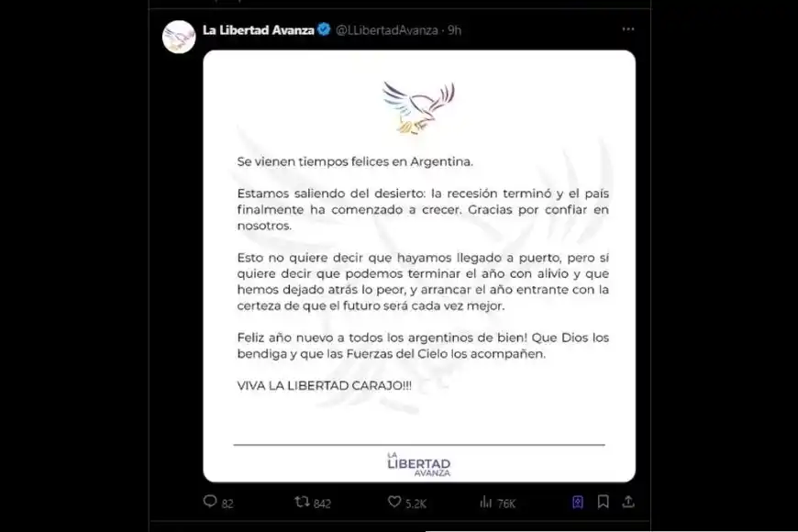Click the blue verified badge

click(x=324, y=29)
